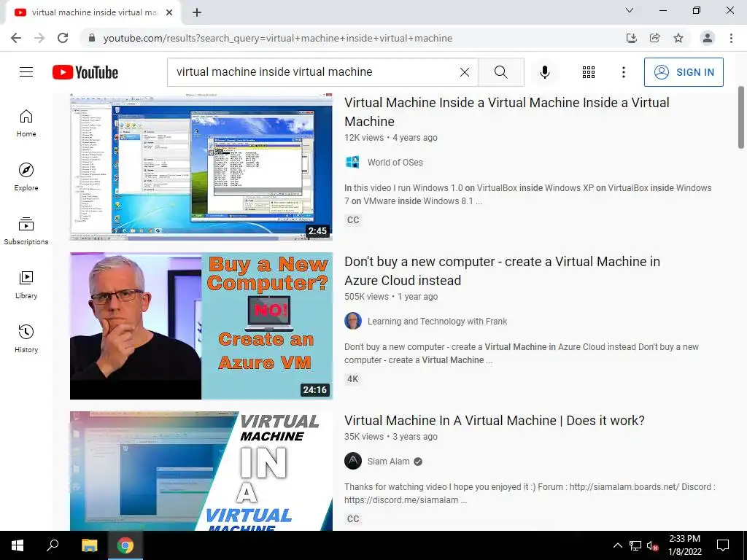747x560 pixels.
Task: Open the notification center icon
Action: (x=723, y=545)
